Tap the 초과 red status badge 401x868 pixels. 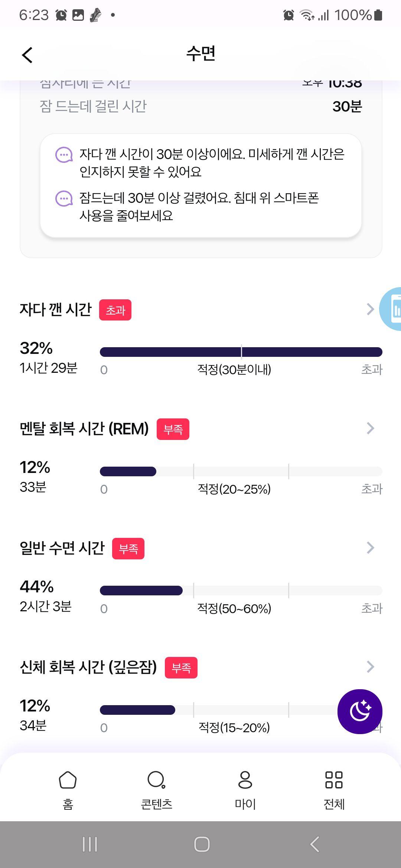click(115, 310)
